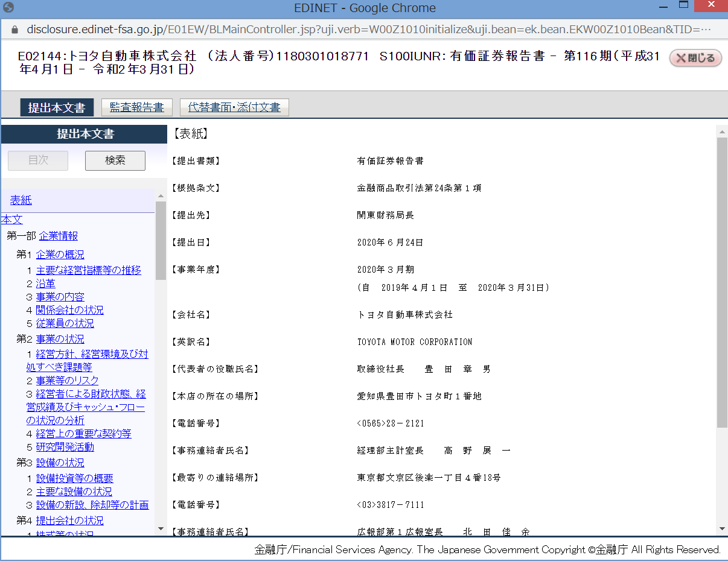Screen dimensions: 728x561
Task: Go to 企業の概況 section
Action: (60, 255)
